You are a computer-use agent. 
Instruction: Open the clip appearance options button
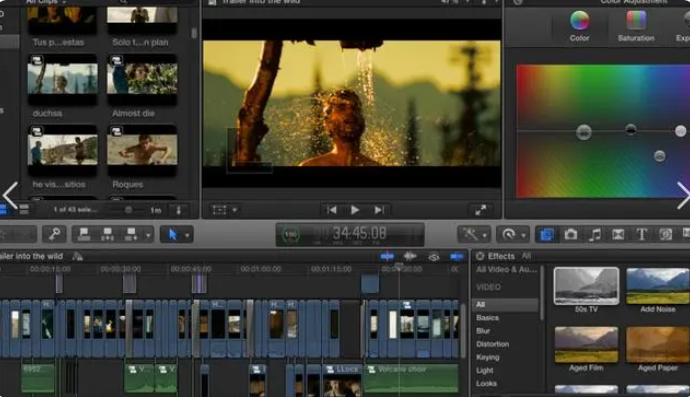pyautogui.click(x=179, y=210)
